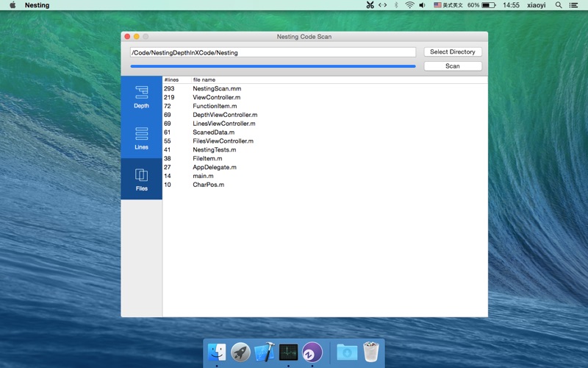Select the AppDelegate.m row
The width and height of the screenshot is (588, 368).
click(325, 167)
